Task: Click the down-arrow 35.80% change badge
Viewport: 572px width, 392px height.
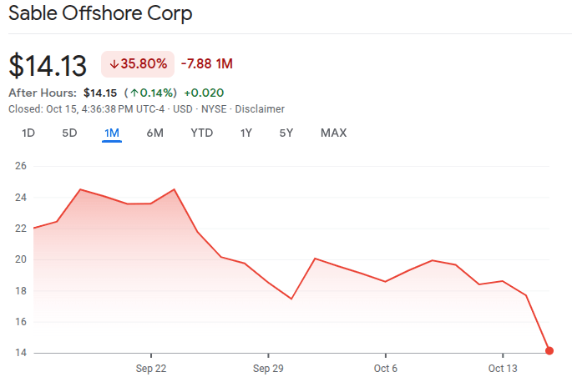Action: point(138,63)
